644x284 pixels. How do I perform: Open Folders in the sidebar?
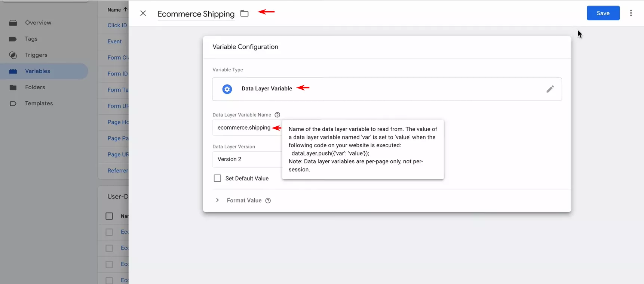click(x=35, y=87)
